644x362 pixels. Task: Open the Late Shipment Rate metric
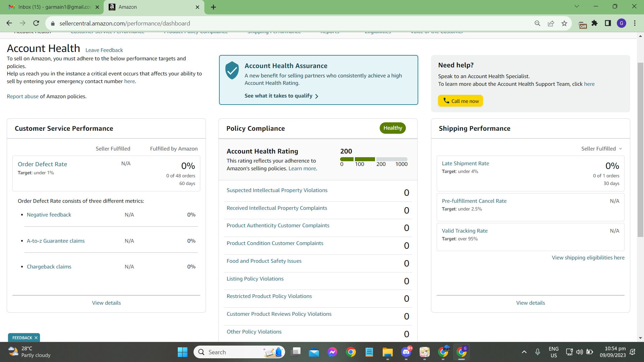(x=466, y=163)
